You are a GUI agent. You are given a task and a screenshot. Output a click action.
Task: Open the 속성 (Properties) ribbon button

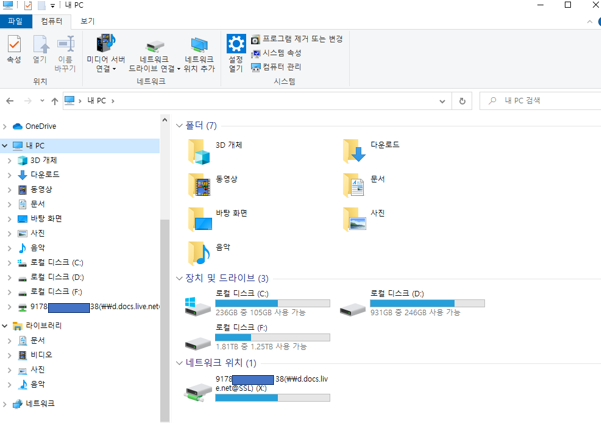click(x=14, y=49)
